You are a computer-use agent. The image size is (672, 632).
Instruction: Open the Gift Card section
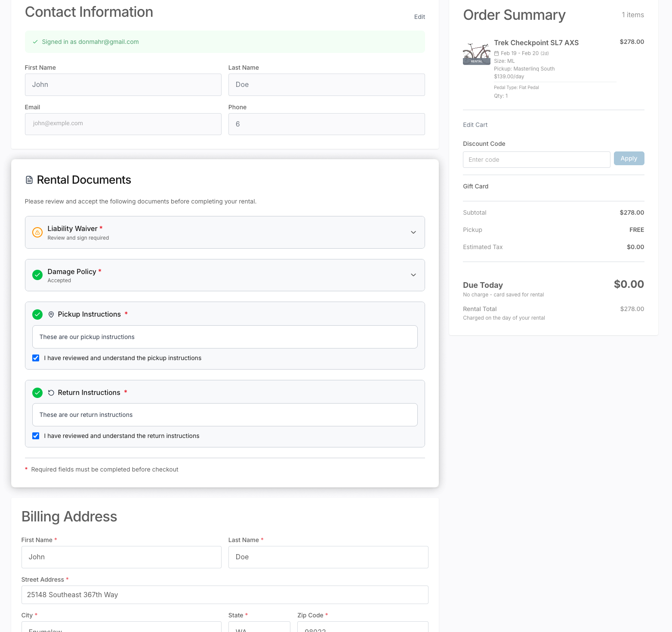pyautogui.click(x=475, y=186)
